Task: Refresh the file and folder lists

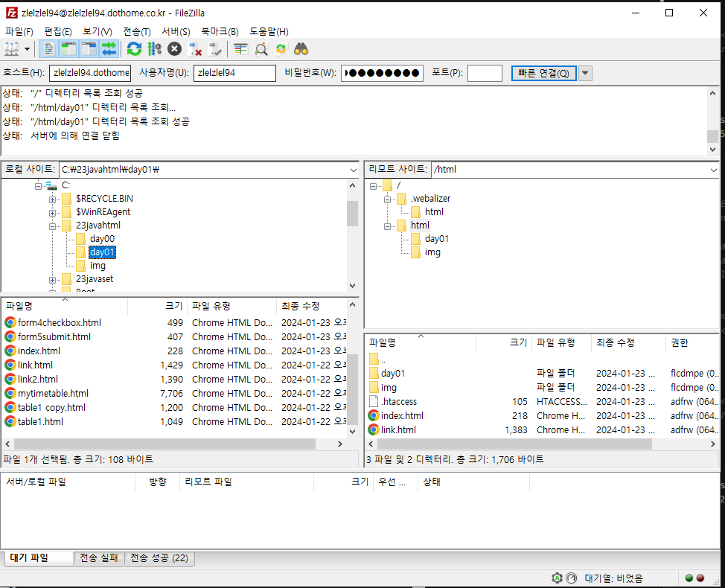Action: [x=134, y=49]
